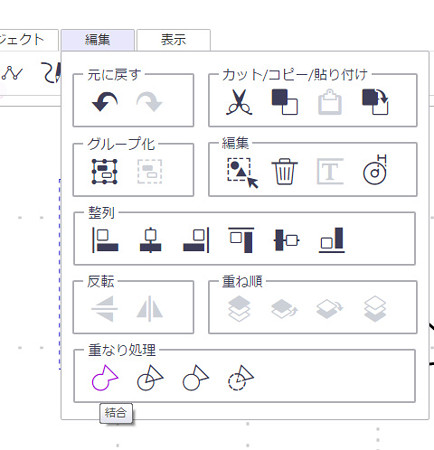
Task: Cut selection with the scissors icon
Action: [x=239, y=102]
